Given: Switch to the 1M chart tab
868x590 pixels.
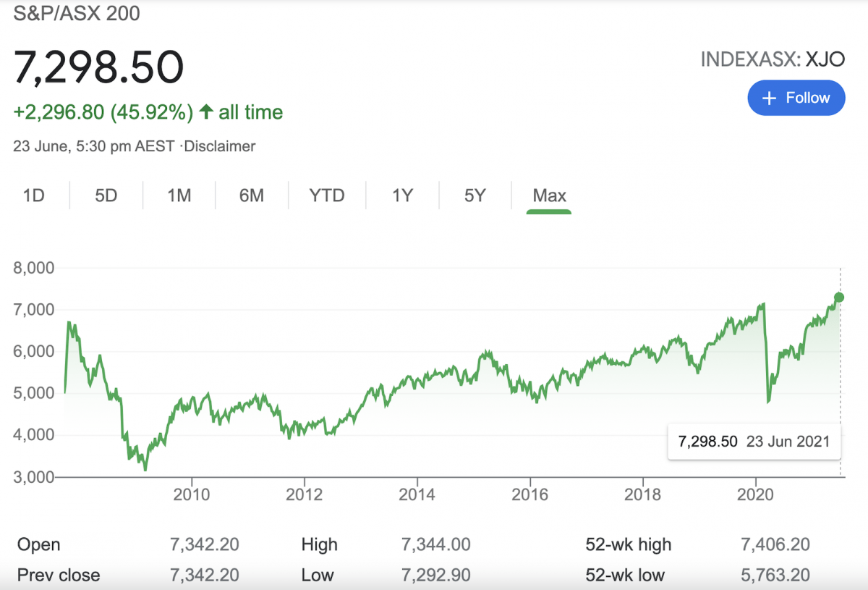Looking at the screenshot, I should [x=179, y=195].
